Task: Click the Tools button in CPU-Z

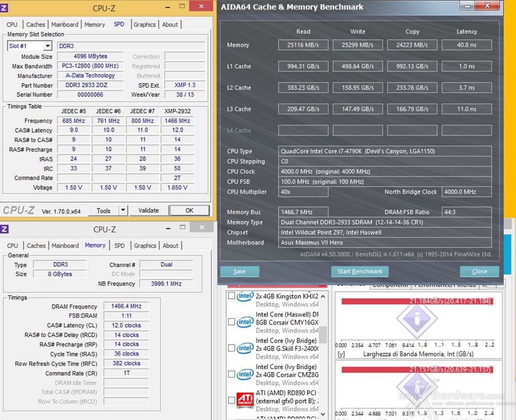Action: tap(104, 211)
